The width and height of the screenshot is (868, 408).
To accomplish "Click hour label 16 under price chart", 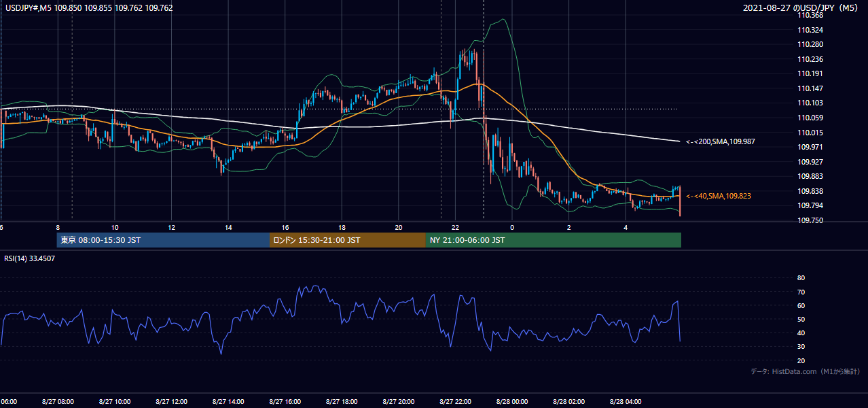I will (285, 227).
